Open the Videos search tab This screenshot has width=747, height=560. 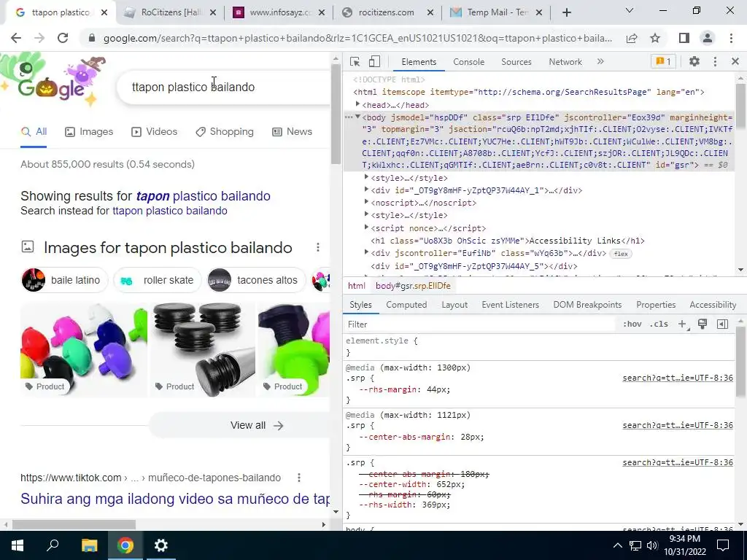click(154, 132)
